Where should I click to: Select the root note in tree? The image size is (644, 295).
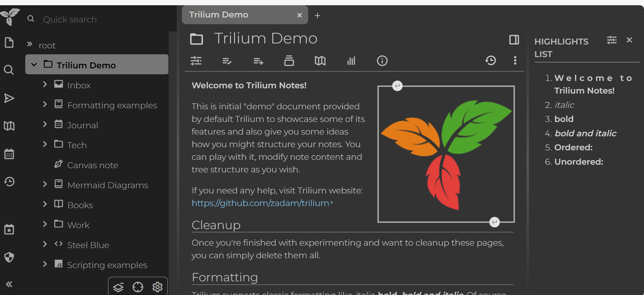click(47, 46)
